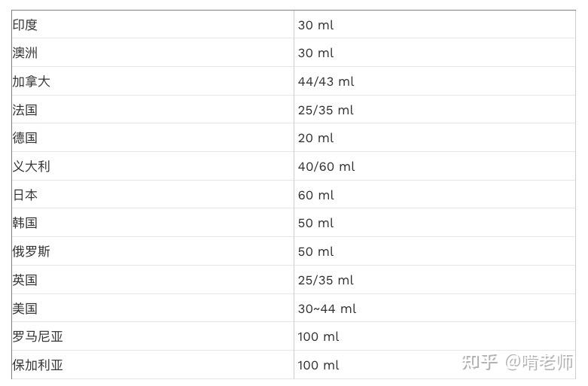Click the 20 ml value
This screenshot has height=386, width=588.
tap(315, 138)
